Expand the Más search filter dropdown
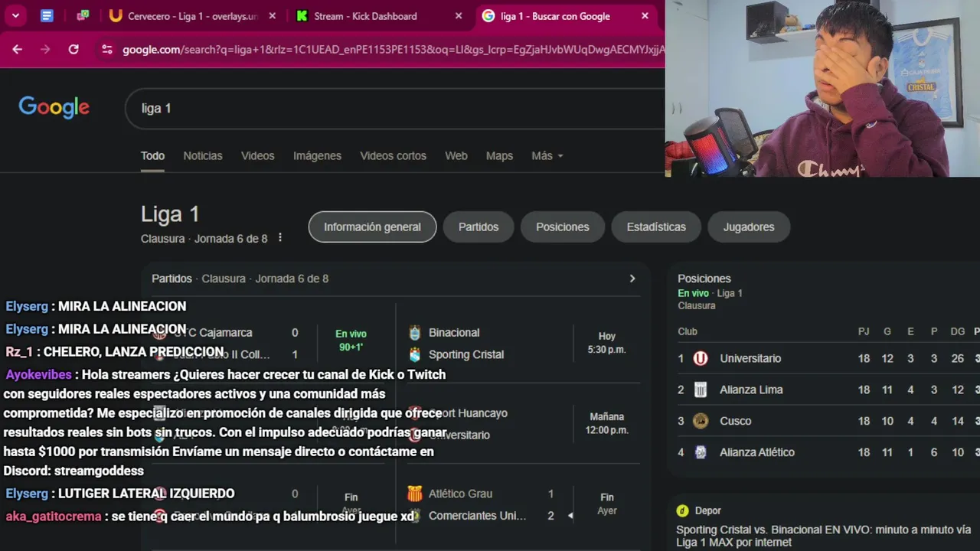 point(547,155)
